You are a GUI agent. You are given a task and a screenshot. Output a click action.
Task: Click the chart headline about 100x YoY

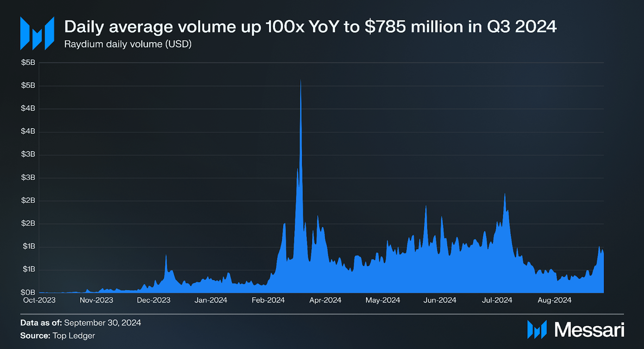click(x=310, y=26)
